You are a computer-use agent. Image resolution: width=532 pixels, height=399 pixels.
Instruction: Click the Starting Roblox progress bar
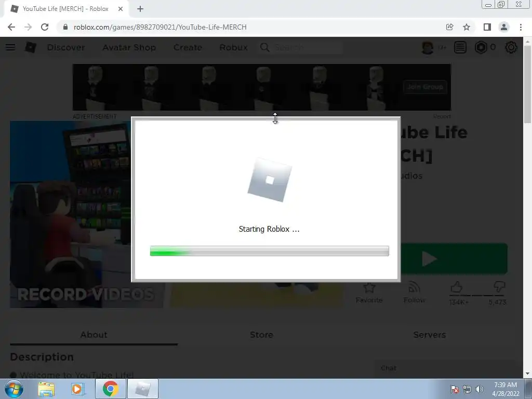coord(270,251)
